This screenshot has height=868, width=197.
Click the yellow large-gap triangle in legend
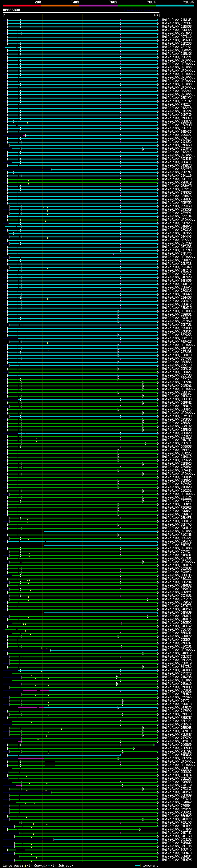25,865
